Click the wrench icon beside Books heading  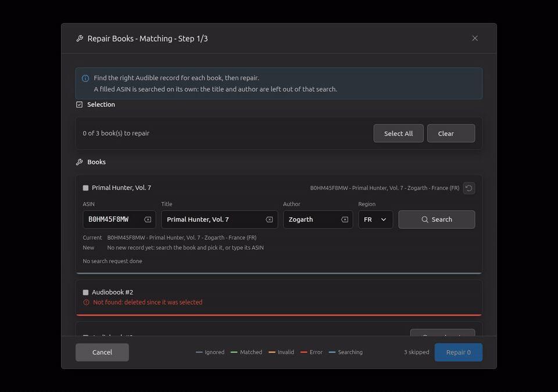coord(80,162)
